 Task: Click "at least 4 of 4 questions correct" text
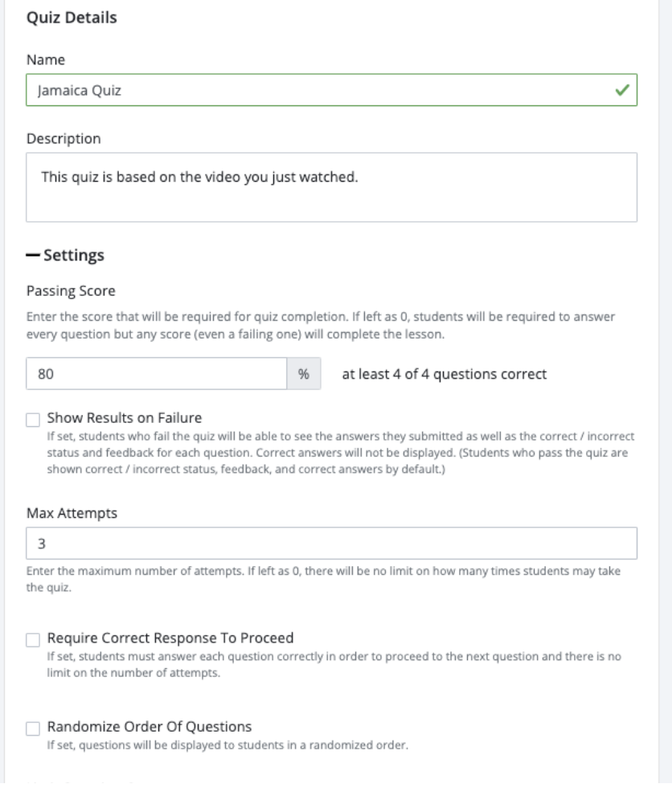[445, 374]
